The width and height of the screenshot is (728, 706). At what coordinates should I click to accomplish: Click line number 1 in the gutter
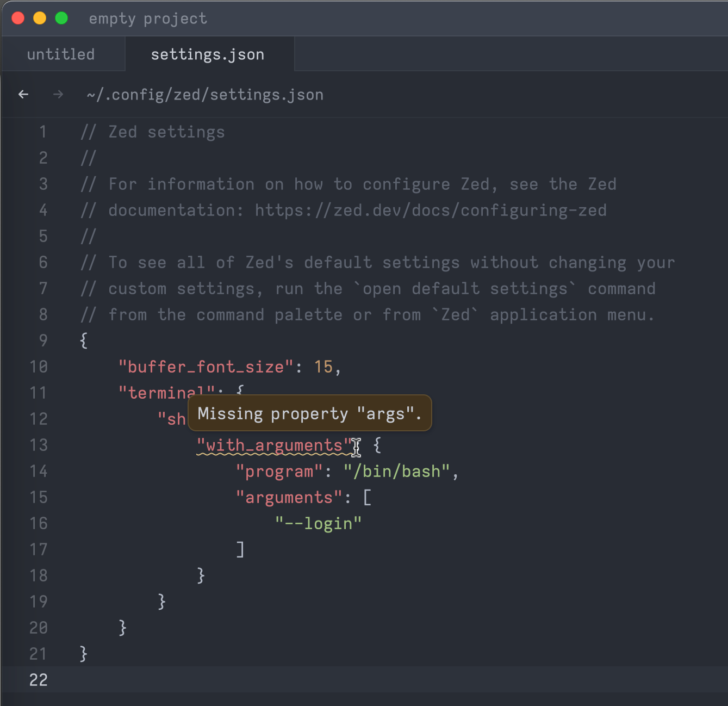pos(43,132)
